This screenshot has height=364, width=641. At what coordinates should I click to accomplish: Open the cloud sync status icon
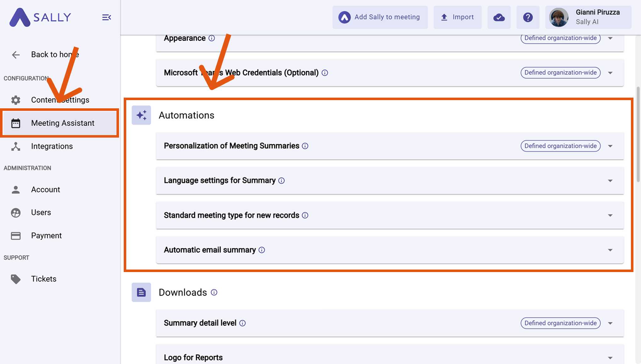point(499,17)
